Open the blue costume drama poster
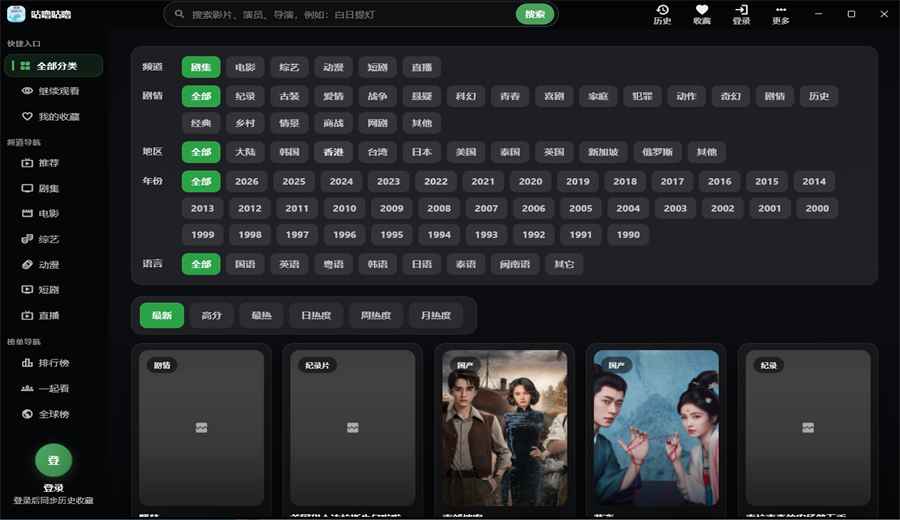Image resolution: width=900 pixels, height=520 pixels. (x=656, y=428)
